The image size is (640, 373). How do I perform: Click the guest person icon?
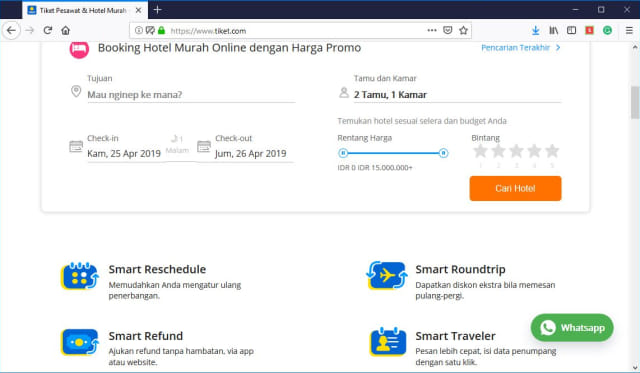pyautogui.click(x=344, y=93)
